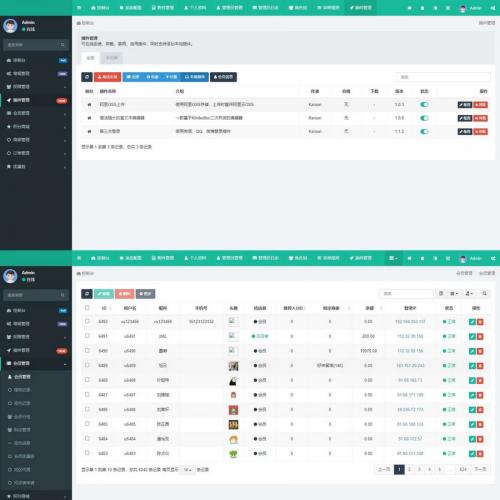Screen dimensions: 500x500
Task: Click the red 离线安装 button on the plugin page
Action: pos(108,77)
